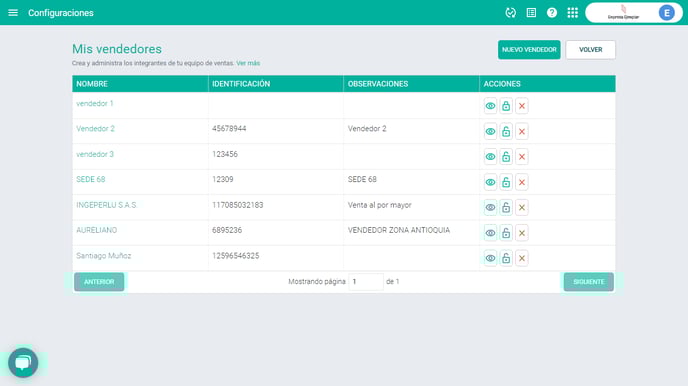Open the vendedor 3 name link

coord(95,154)
